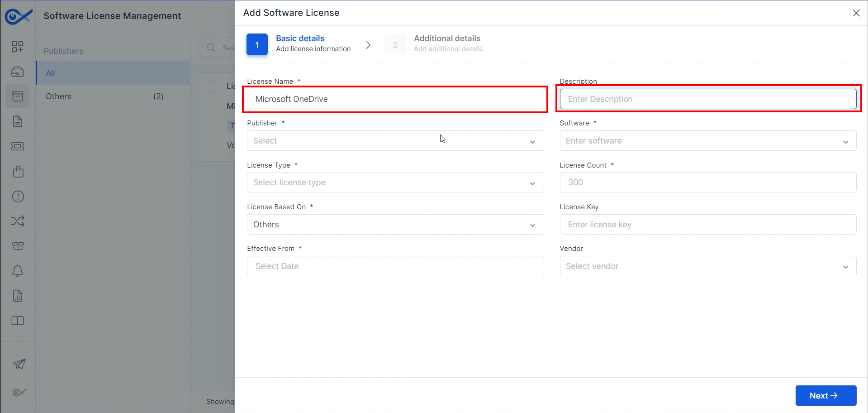Click the dashboard gauge icon in sidebar
Image resolution: width=868 pixels, height=413 pixels.
tap(18, 72)
